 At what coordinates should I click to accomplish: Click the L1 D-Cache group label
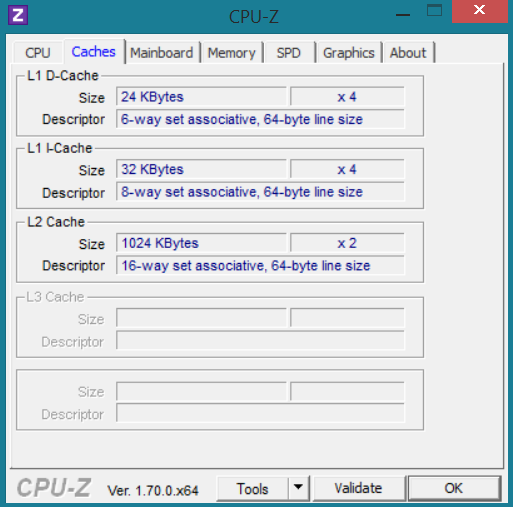63,76
